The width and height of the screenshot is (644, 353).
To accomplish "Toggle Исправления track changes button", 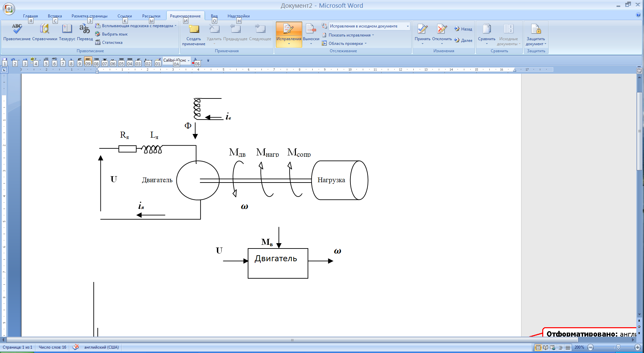I will coord(289,34).
